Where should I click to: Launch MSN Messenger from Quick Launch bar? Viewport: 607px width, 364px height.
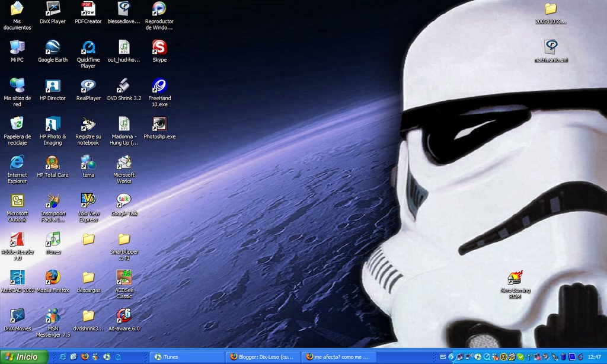tap(95, 357)
